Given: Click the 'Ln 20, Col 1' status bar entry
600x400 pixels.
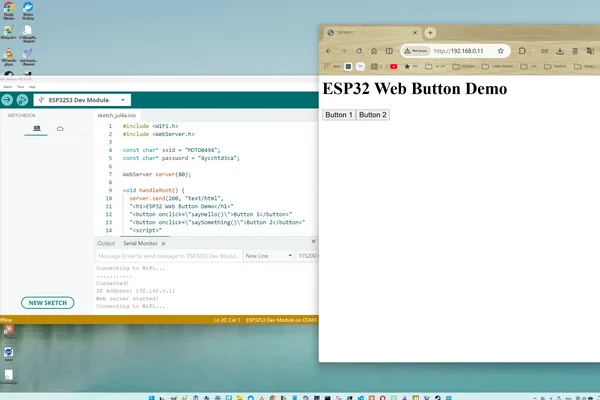Looking at the screenshot, I should point(227,320).
